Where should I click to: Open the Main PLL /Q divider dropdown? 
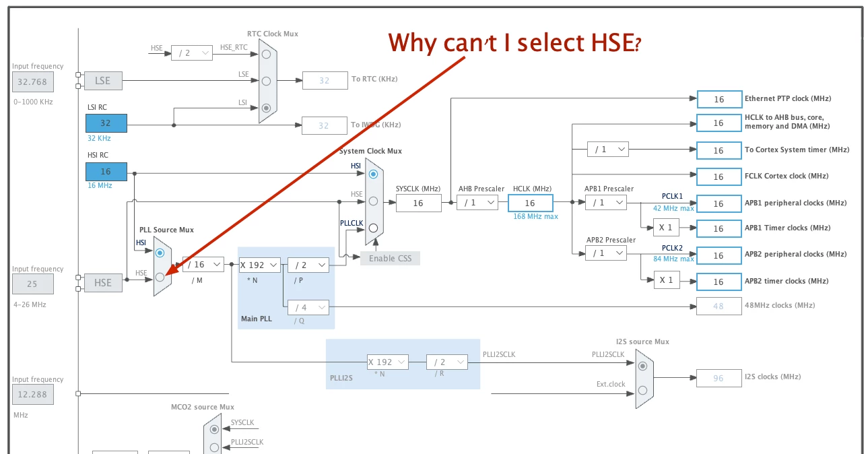[308, 307]
